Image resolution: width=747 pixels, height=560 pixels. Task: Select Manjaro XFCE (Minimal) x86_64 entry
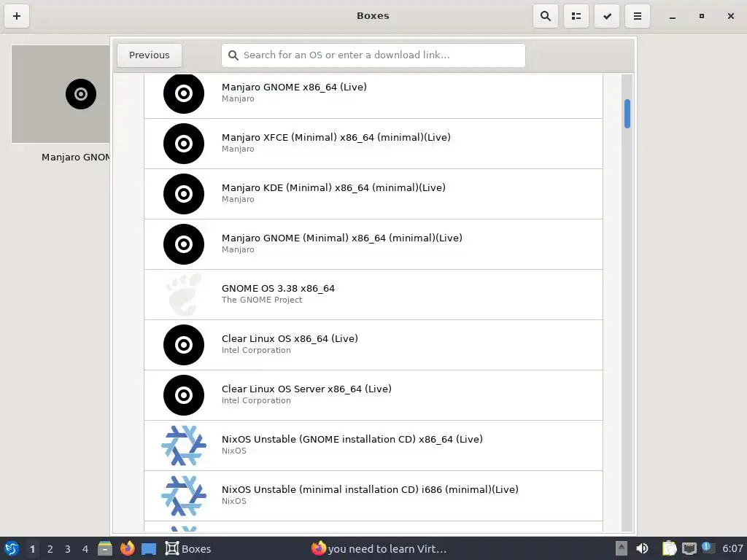pyautogui.click(x=373, y=144)
